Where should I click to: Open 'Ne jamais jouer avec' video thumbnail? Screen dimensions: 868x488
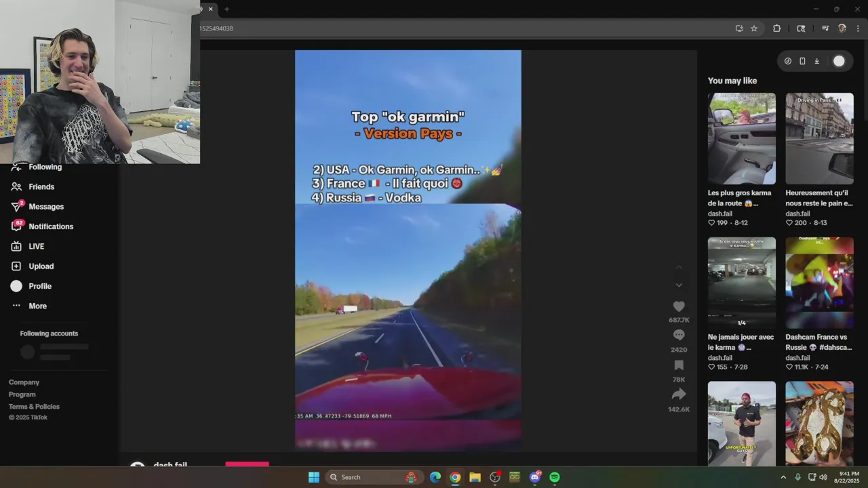(742, 283)
